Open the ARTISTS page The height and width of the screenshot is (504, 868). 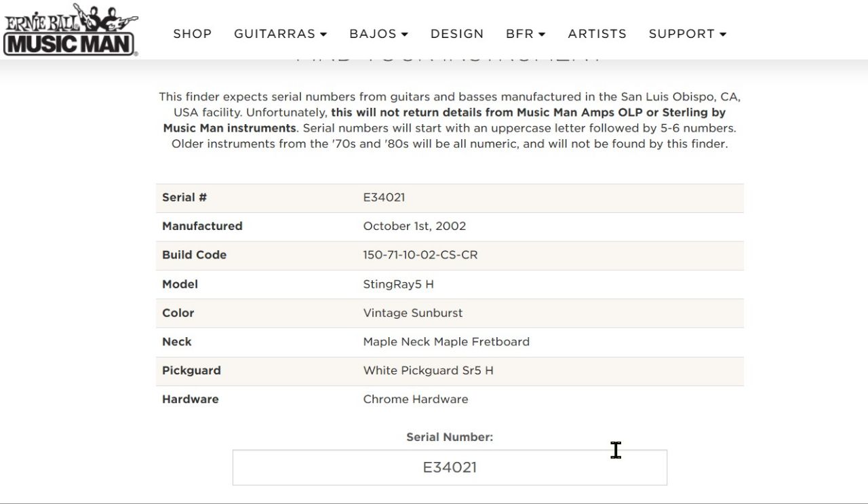(597, 34)
